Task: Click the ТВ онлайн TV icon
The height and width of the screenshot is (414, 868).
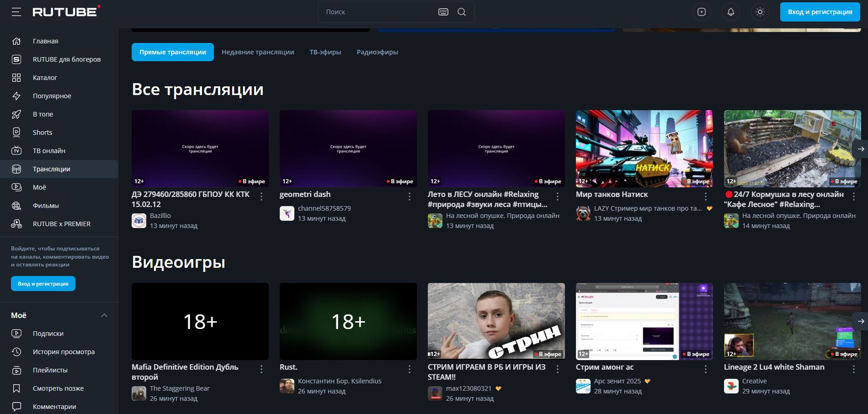Action: click(x=16, y=151)
